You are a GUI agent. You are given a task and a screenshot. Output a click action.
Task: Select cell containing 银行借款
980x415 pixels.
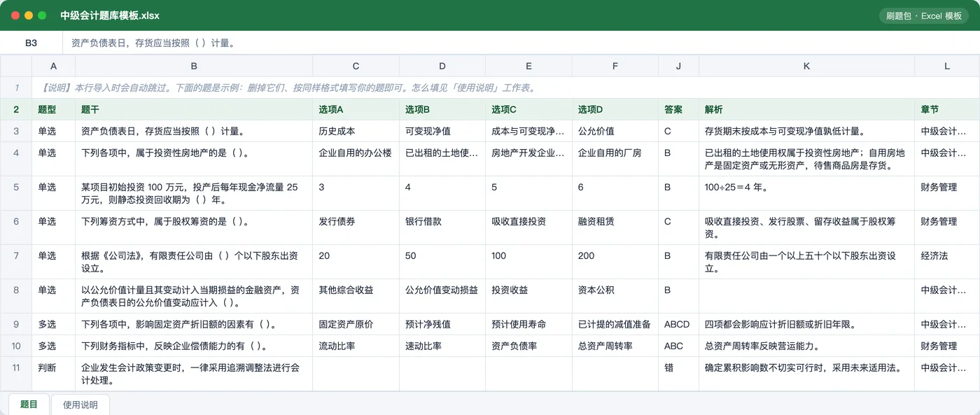(442, 227)
